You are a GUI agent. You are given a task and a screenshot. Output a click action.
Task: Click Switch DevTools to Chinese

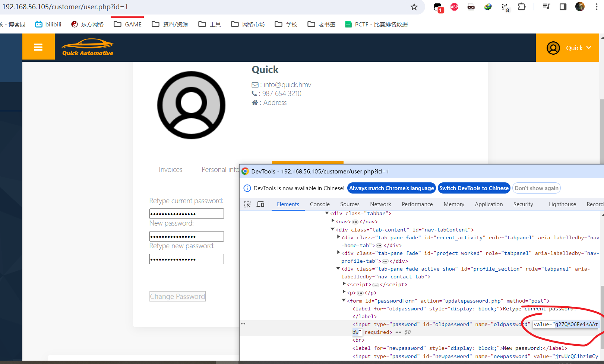[x=474, y=188]
